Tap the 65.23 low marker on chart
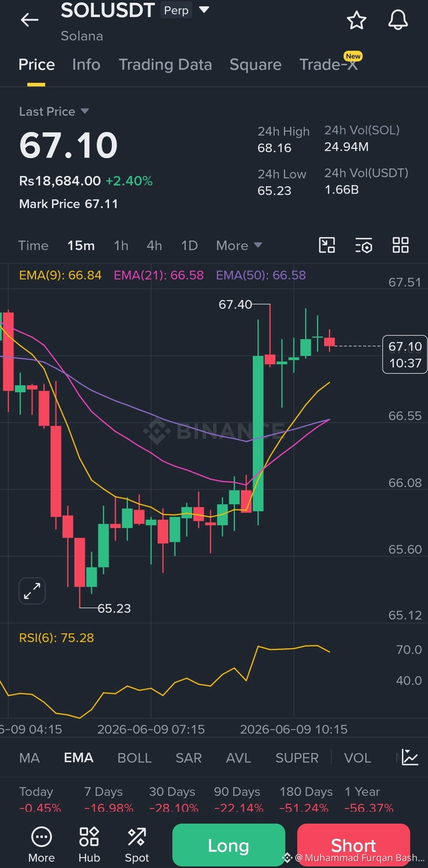 tap(114, 608)
